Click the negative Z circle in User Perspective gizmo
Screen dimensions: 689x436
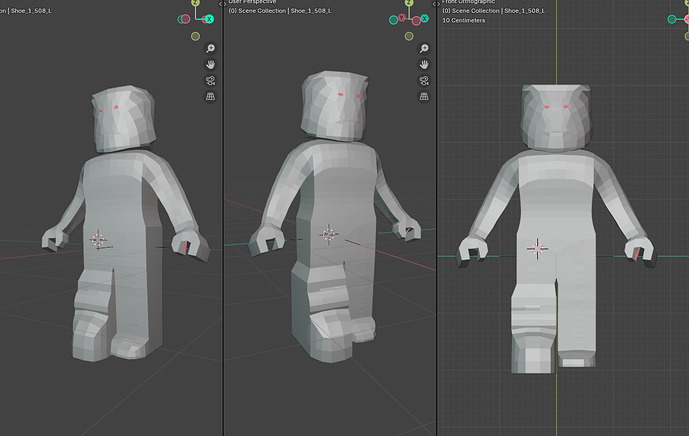point(409,36)
